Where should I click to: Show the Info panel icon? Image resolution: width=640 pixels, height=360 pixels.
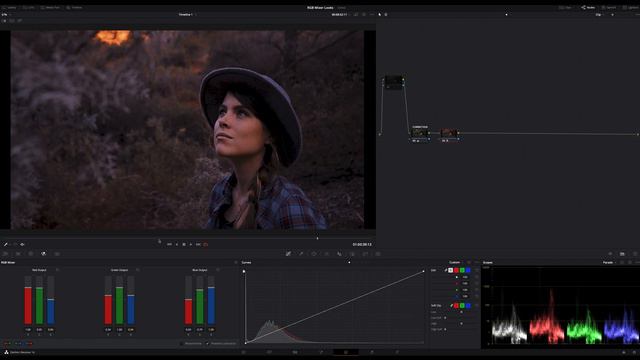click(x=635, y=254)
